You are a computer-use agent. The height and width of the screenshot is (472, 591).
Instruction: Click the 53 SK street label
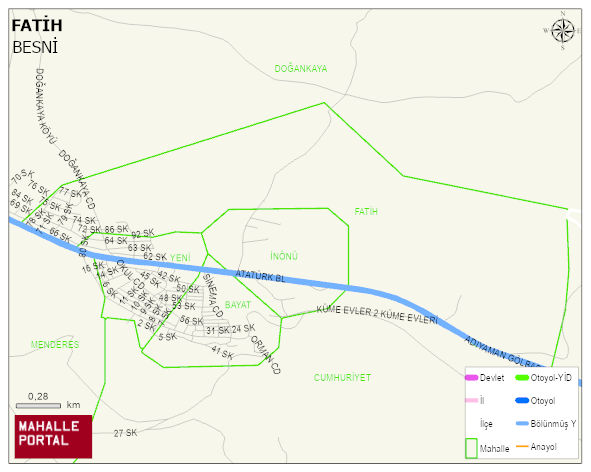pyautogui.click(x=184, y=306)
